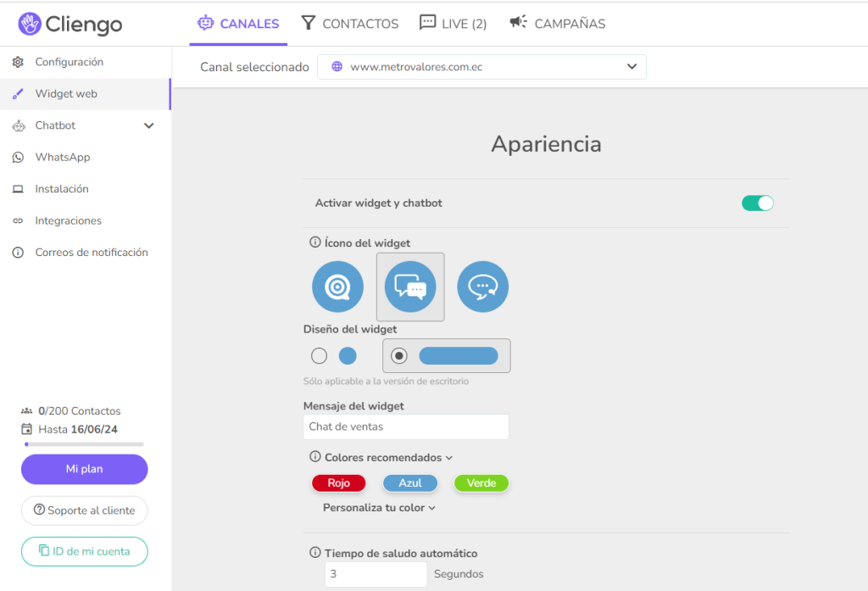Expand the Chatbot submenu chevron

coord(149,125)
